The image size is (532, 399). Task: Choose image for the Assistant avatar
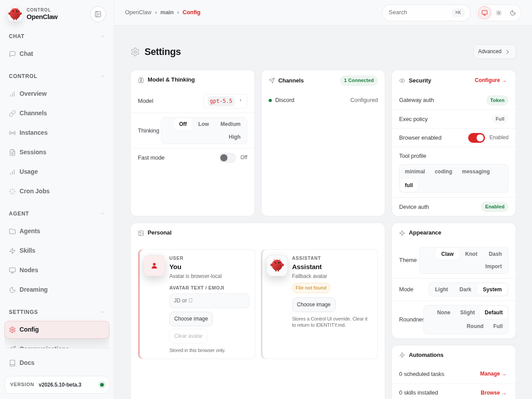point(314,305)
